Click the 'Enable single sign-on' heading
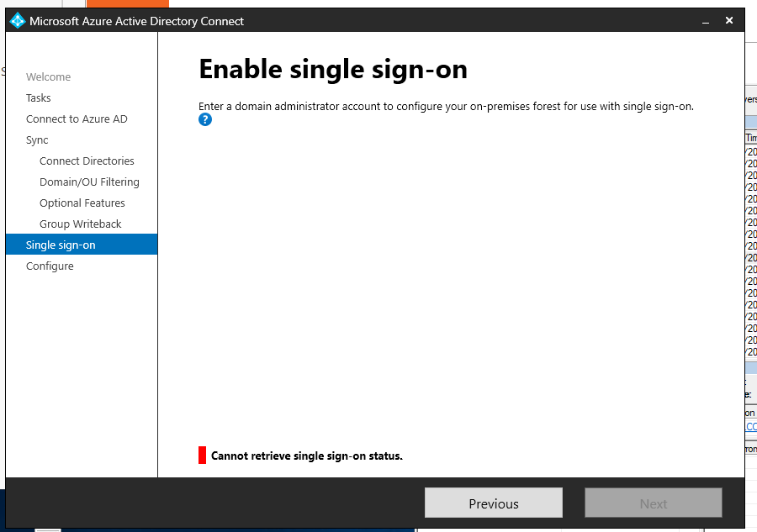 [333, 70]
